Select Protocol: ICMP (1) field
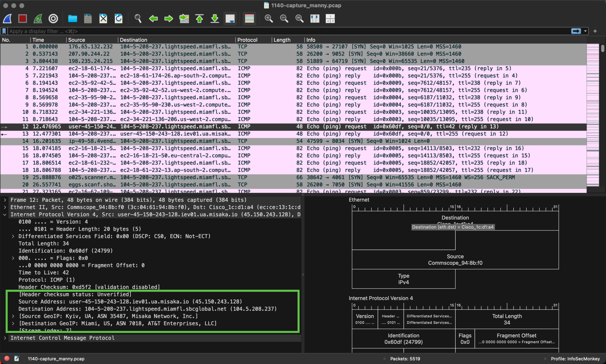Image resolution: width=606 pixels, height=364 pixels. 46,280
